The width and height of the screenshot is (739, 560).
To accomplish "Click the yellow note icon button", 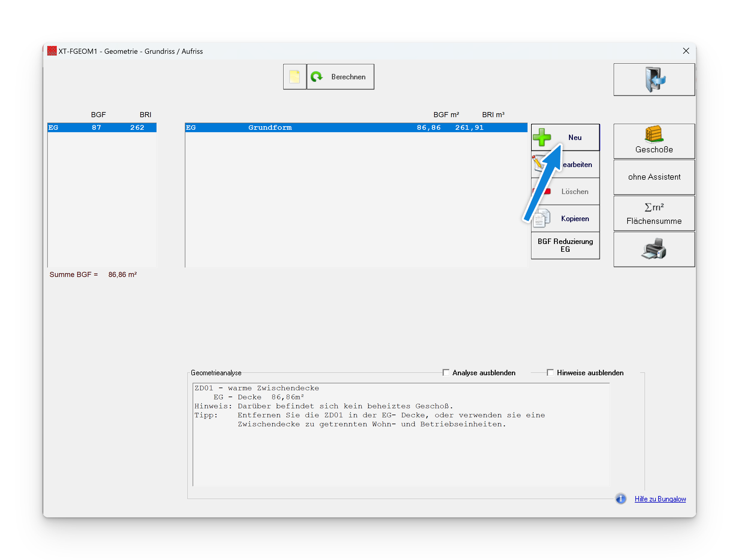I will pos(294,77).
